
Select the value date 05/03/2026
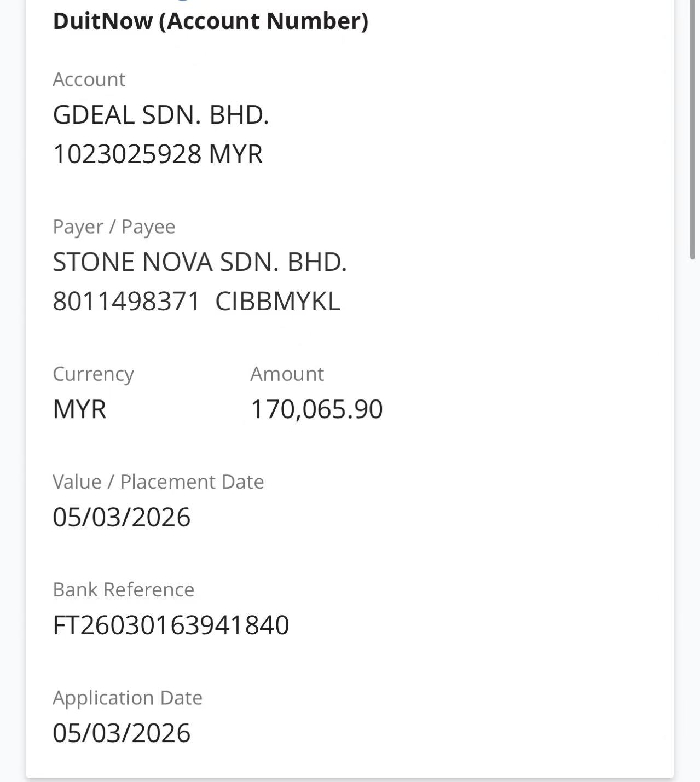(122, 517)
